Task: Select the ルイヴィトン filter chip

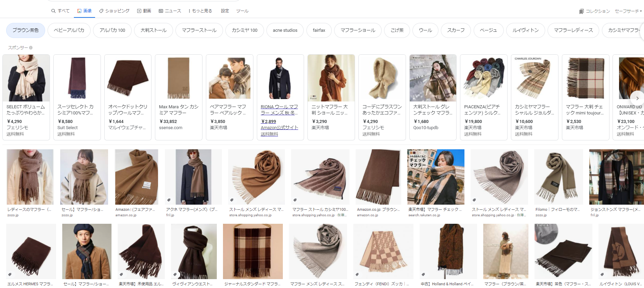Action: 525,30
